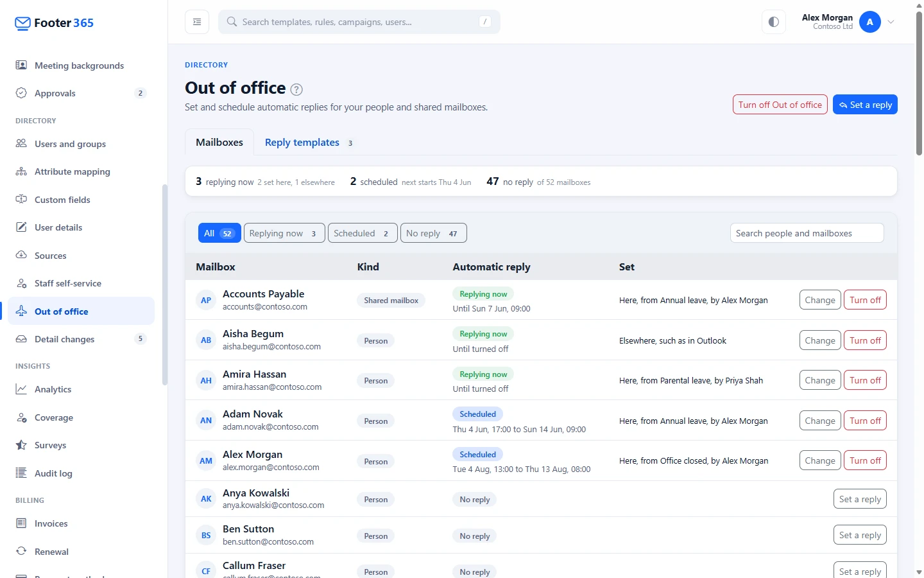Open the Attribute mapping icon
Viewport: 924px width, 578px height.
point(21,171)
